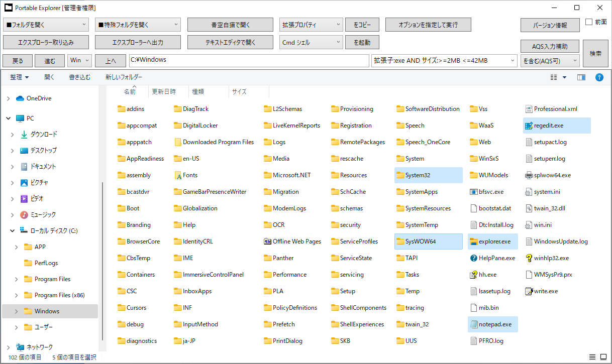The image size is (612, 364).
Task: Open the help question mark icon
Action: click(x=599, y=77)
